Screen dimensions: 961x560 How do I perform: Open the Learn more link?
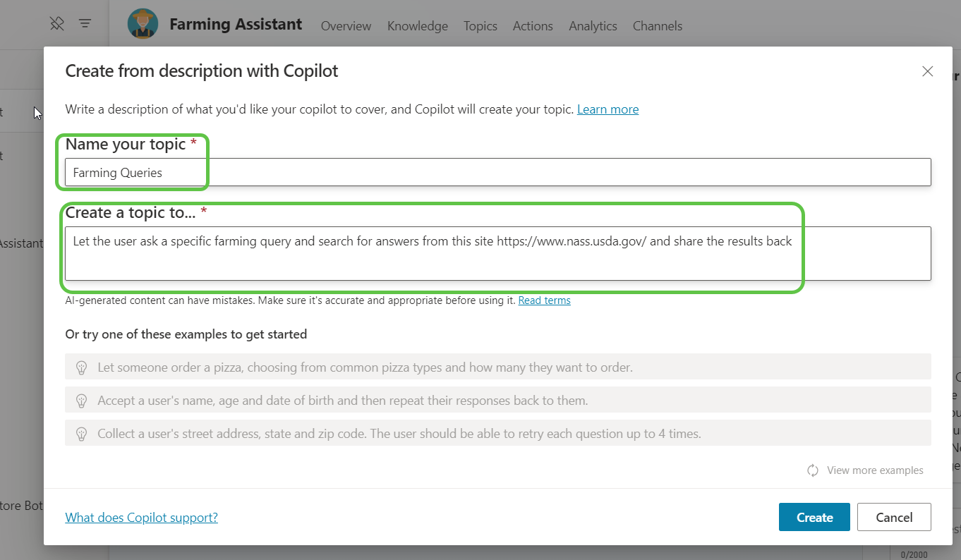[608, 109]
